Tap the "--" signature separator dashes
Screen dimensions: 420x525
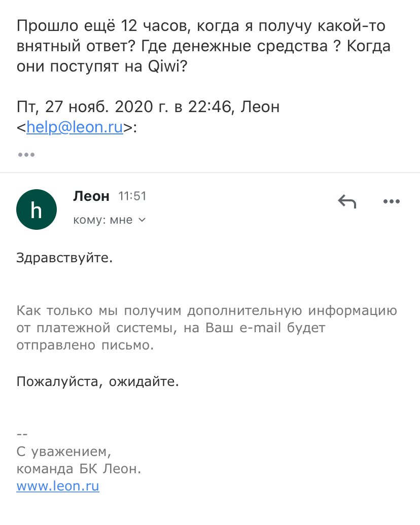pos(22,434)
